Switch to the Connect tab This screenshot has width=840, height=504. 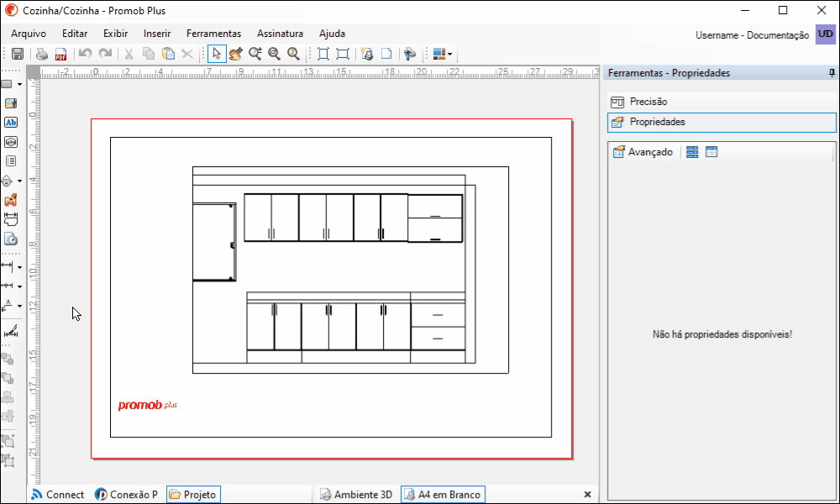click(x=58, y=495)
